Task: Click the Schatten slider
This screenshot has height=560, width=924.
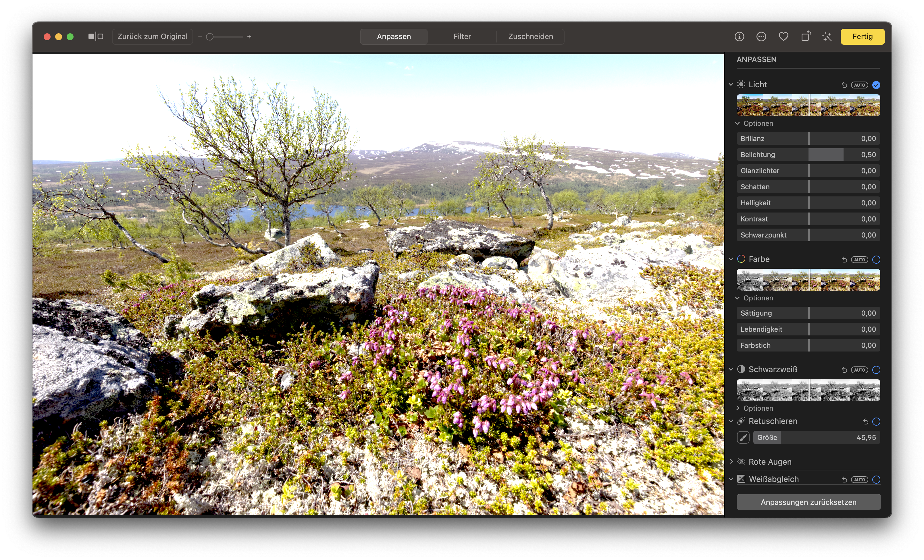Action: coord(808,187)
